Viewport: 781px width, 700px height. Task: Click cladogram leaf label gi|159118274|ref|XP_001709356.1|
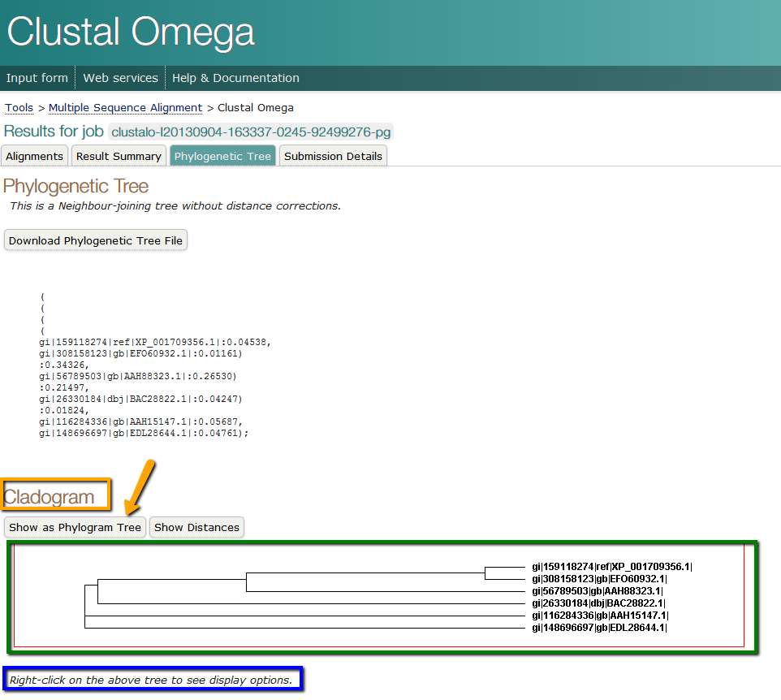pyautogui.click(x=612, y=567)
